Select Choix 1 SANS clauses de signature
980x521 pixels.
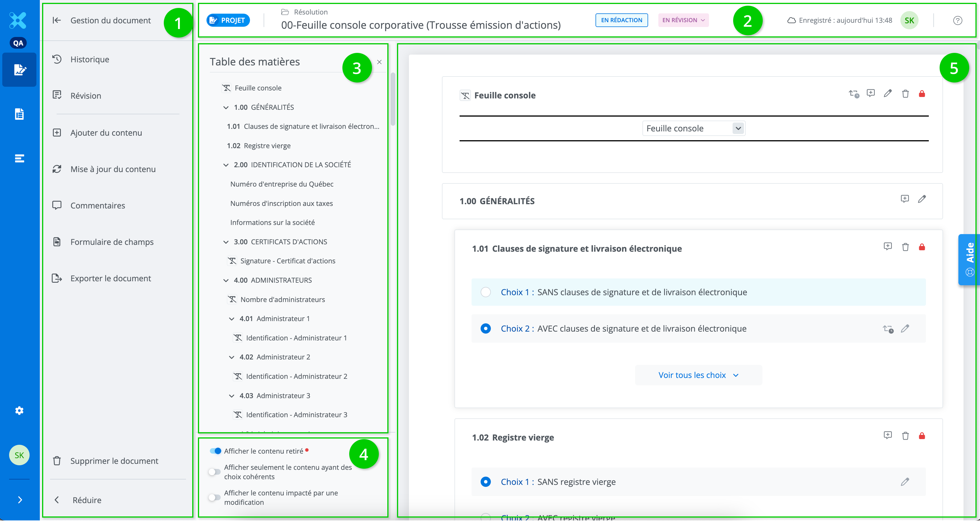[x=485, y=292]
